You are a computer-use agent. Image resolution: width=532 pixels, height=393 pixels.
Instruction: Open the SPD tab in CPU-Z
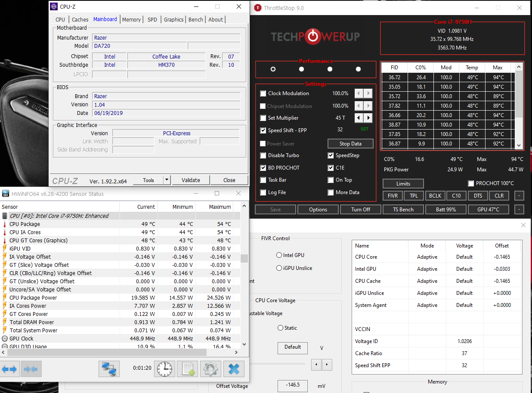click(x=152, y=19)
